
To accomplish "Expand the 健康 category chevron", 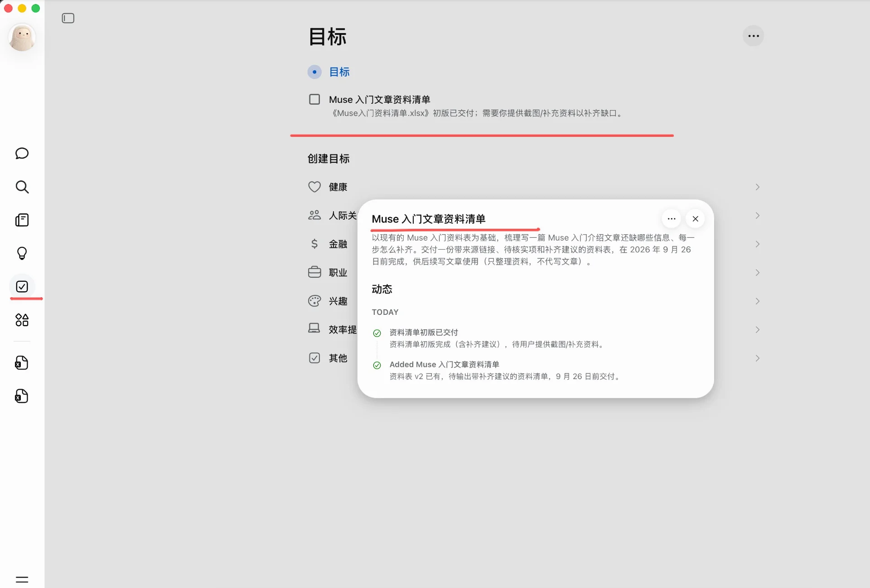I will pos(757,187).
